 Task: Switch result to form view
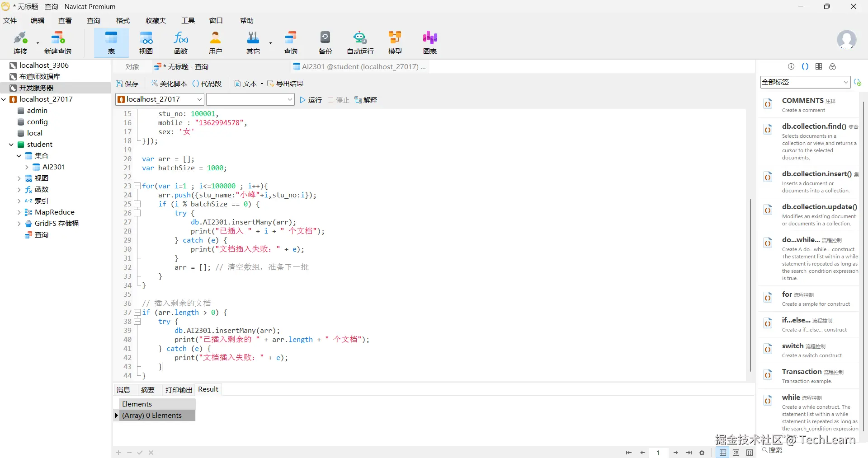(x=736, y=453)
